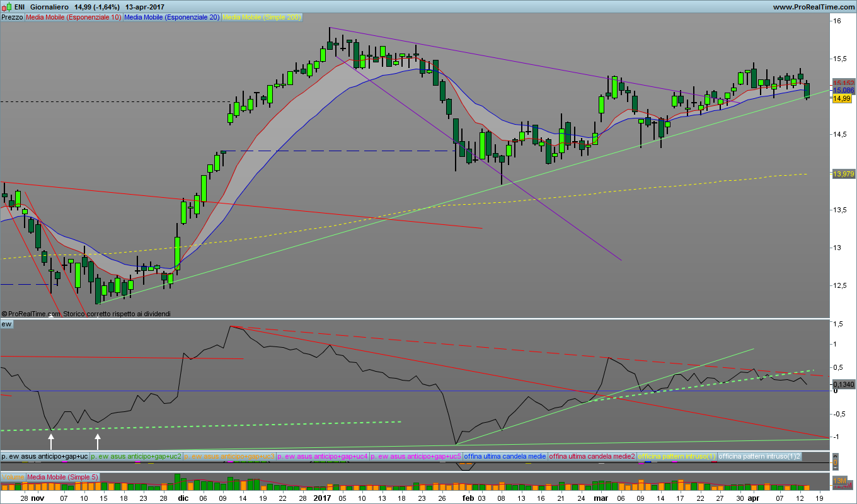Select the orange Volume indicator label

[x=13, y=477]
